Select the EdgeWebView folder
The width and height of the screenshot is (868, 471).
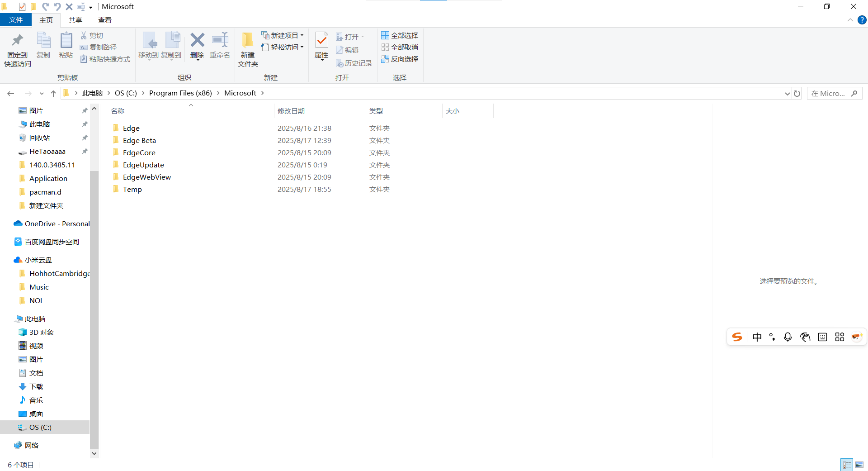147,177
